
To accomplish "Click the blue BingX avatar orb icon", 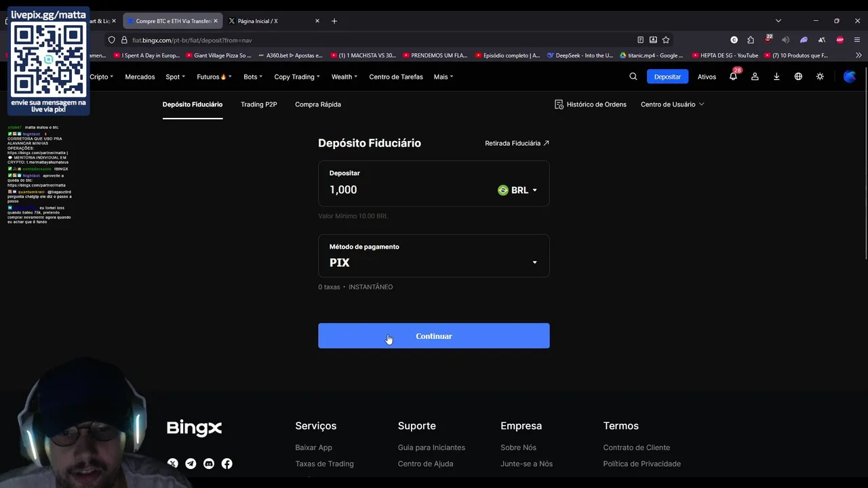I will (849, 77).
